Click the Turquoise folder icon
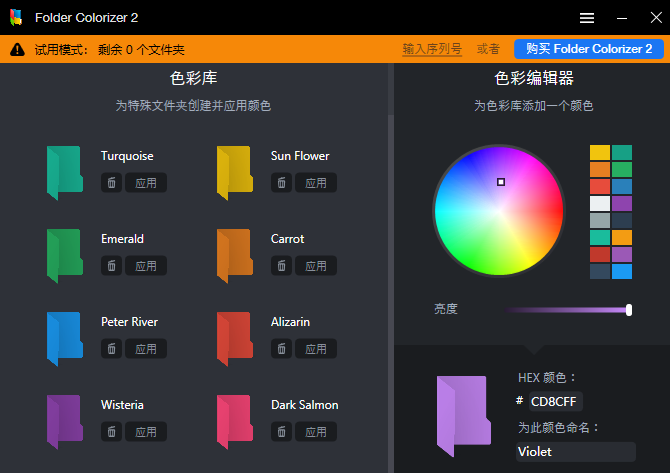The image size is (670, 473). coord(65,173)
